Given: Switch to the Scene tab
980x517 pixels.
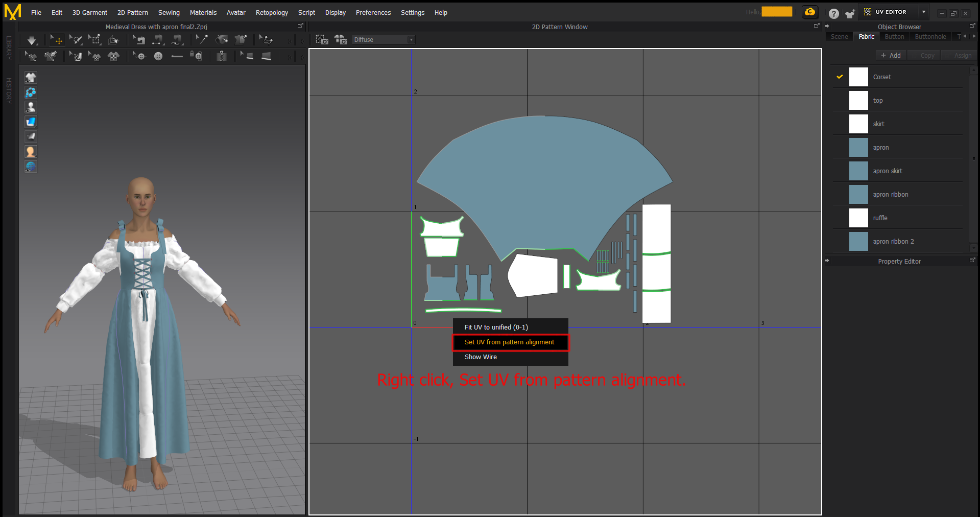Looking at the screenshot, I should 839,37.
